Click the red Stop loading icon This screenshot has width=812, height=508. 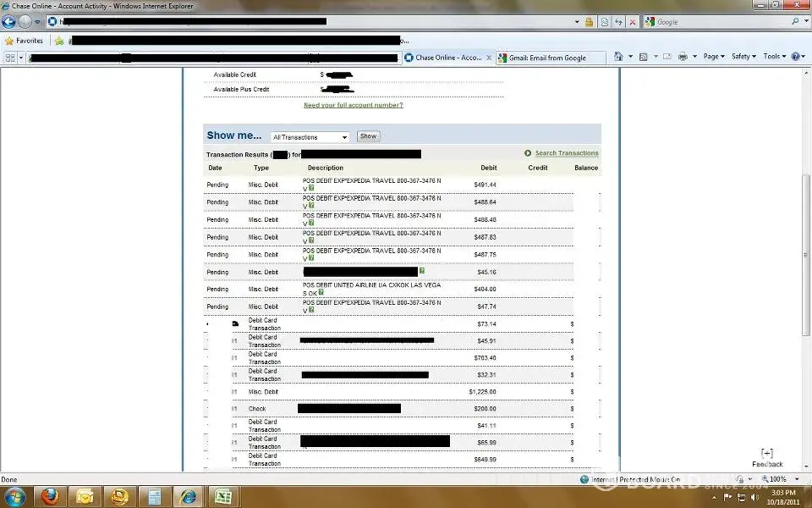pos(633,22)
